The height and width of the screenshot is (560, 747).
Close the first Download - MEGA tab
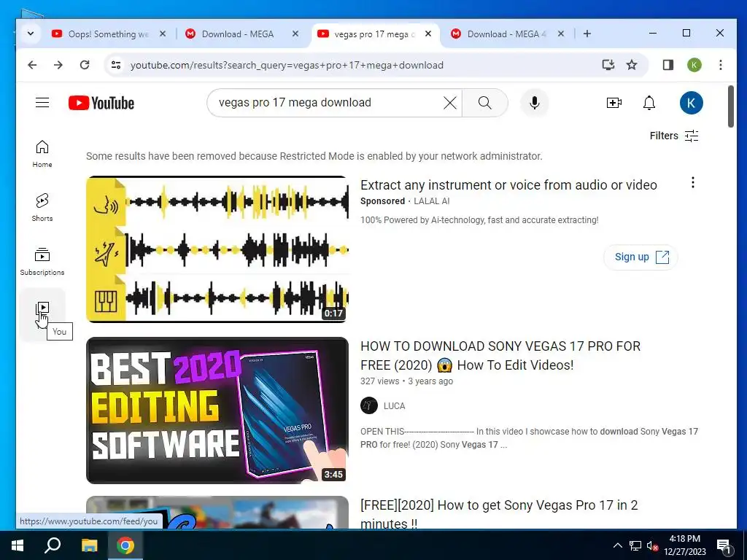[x=295, y=34]
